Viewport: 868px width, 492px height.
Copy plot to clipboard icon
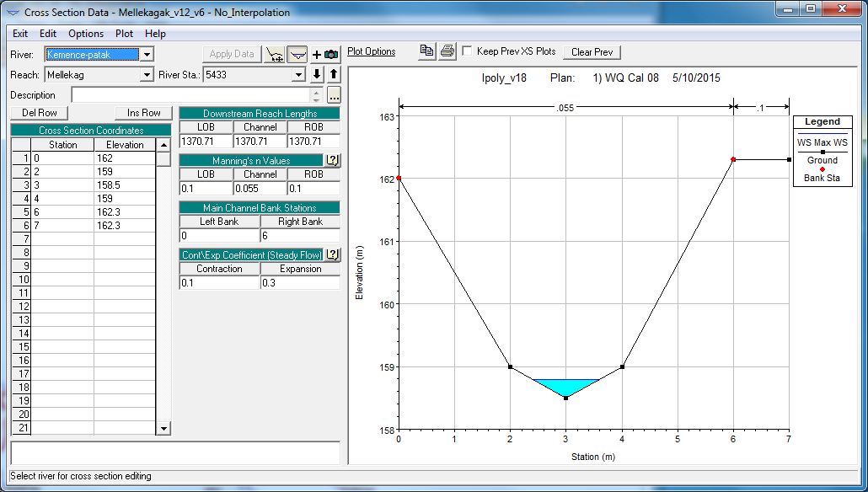pos(426,51)
